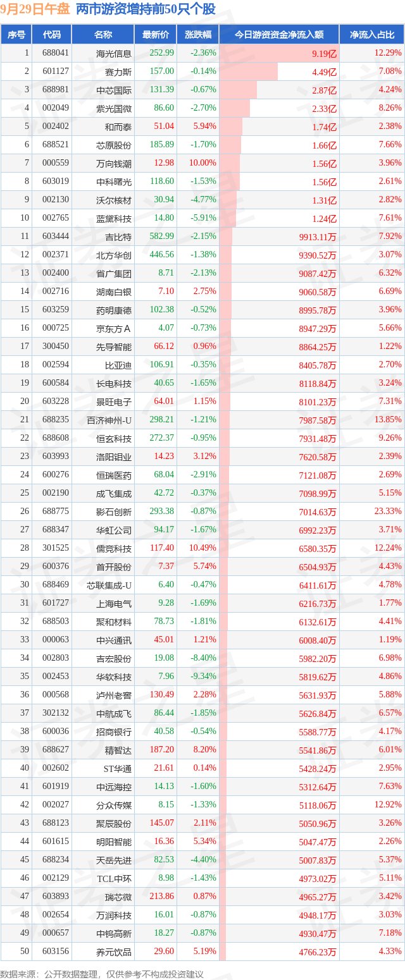Select price 51.04 for 和而泰
The image size is (405, 980).
[164, 126]
